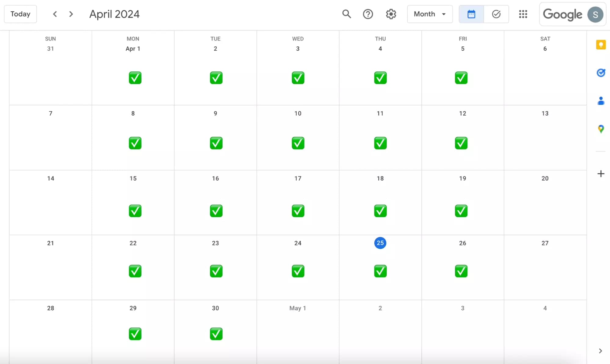Open Contacts in side panel
Viewport: 610px width, 364px height.
point(601,101)
